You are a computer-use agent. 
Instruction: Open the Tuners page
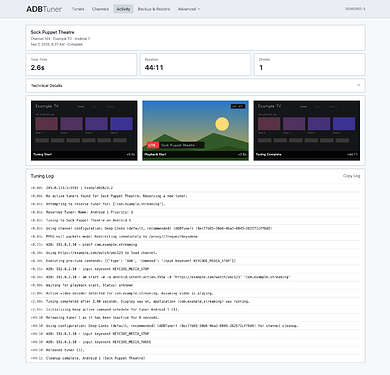pos(78,9)
